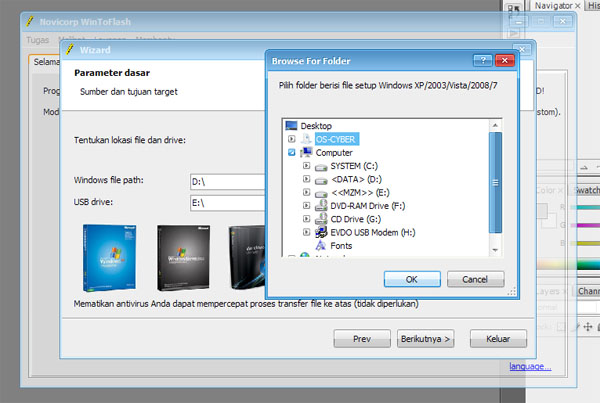Screen dimensions: 600x403
Task: Select EVDO USB Modem (H:)
Action: click(373, 232)
